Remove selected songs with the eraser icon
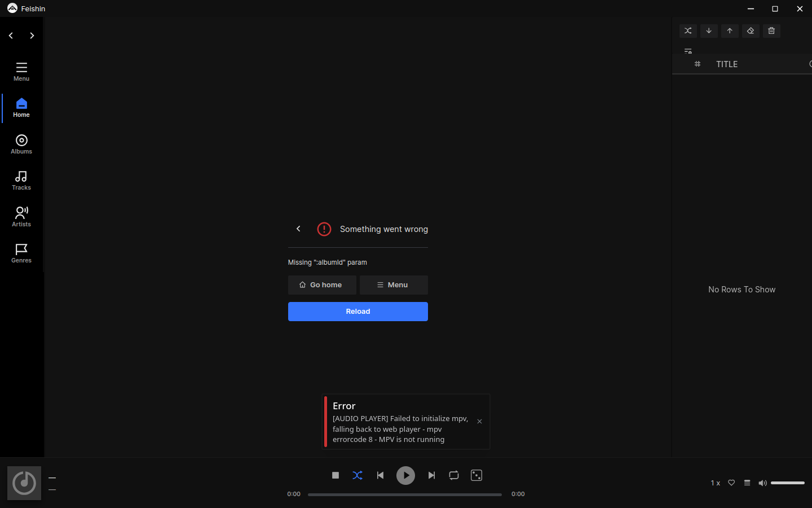Viewport: 812px width, 508px height. point(751,31)
